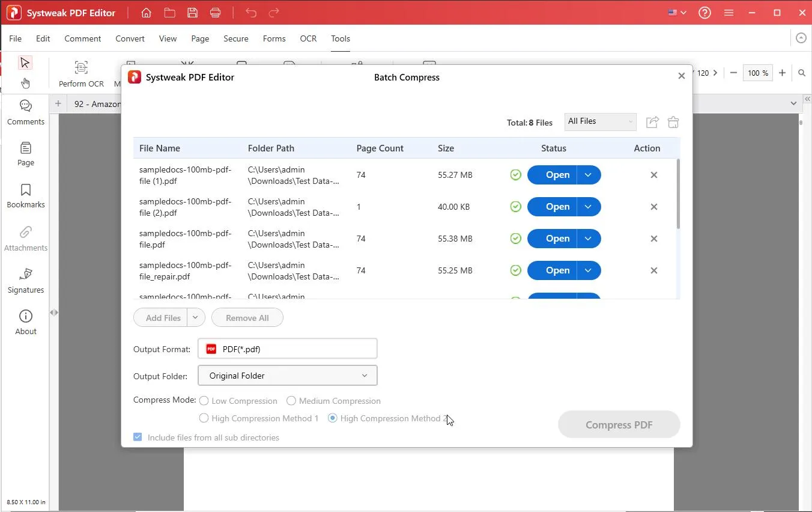Viewport: 812px width, 512px height.
Task: Activate the Hand pan tool
Action: coord(25,83)
